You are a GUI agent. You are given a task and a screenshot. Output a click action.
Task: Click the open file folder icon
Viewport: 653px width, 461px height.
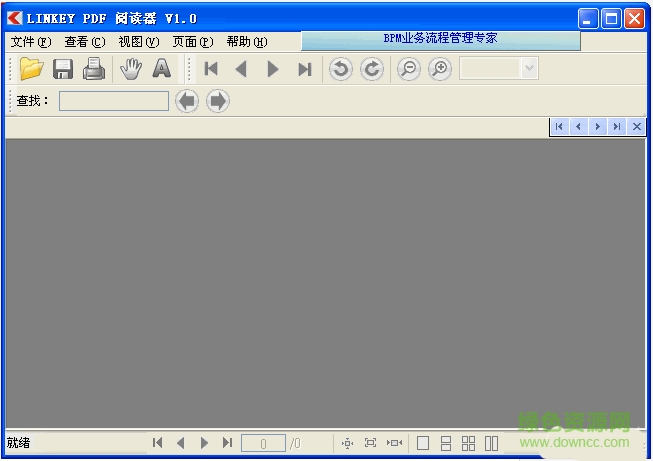[x=31, y=69]
